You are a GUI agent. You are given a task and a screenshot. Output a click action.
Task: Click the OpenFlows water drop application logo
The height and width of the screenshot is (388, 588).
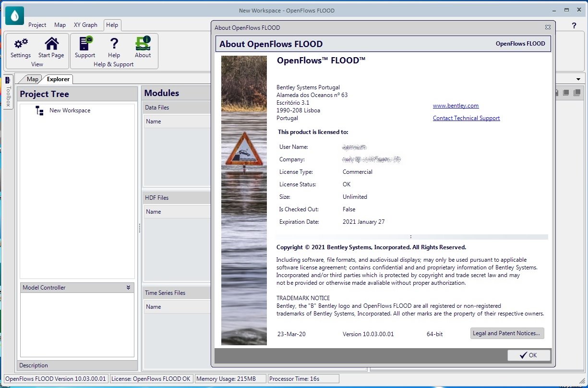14,15
